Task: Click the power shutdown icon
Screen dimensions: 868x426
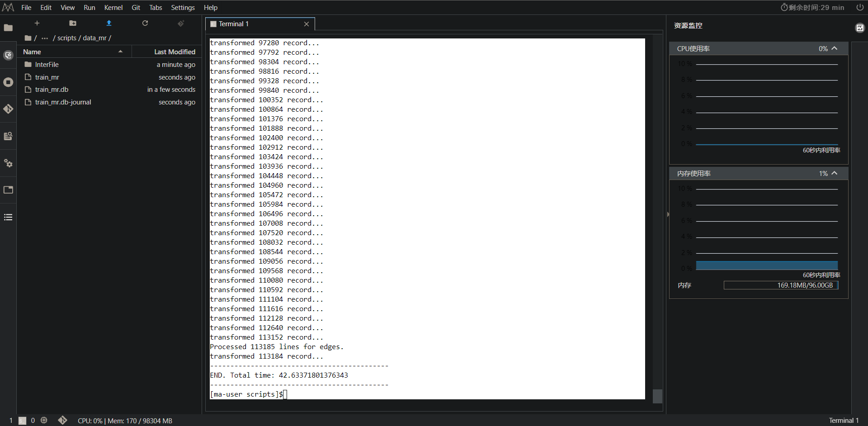Action: [x=860, y=7]
